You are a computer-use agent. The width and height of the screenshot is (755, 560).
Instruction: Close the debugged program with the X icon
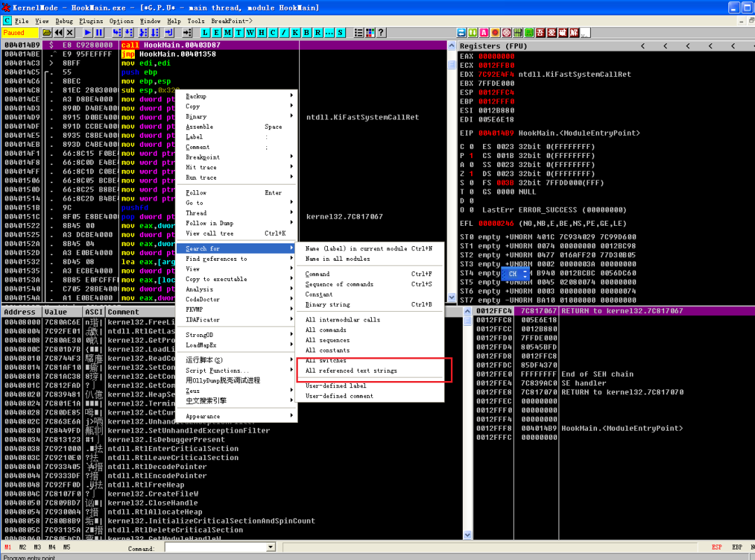tap(70, 33)
